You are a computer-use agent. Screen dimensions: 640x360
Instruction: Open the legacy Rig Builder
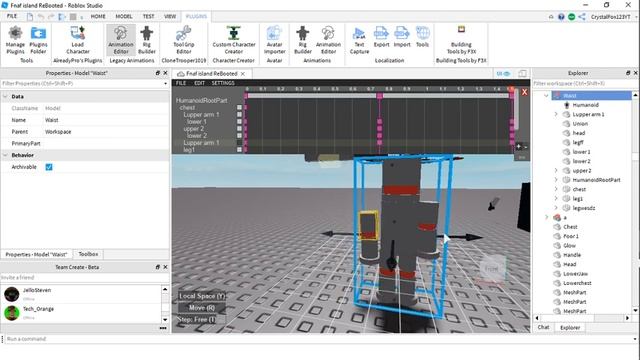(x=147, y=40)
